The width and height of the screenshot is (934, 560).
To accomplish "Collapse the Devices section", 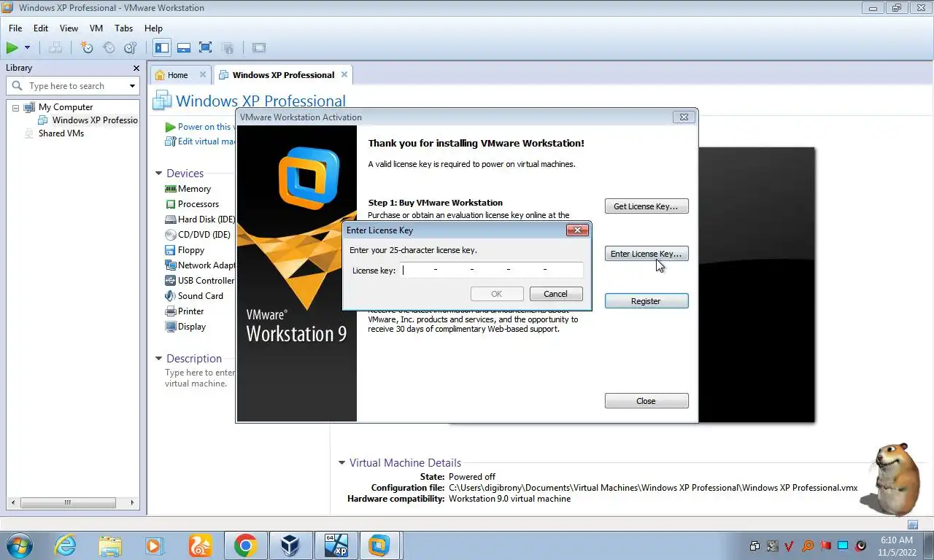I will (x=159, y=174).
